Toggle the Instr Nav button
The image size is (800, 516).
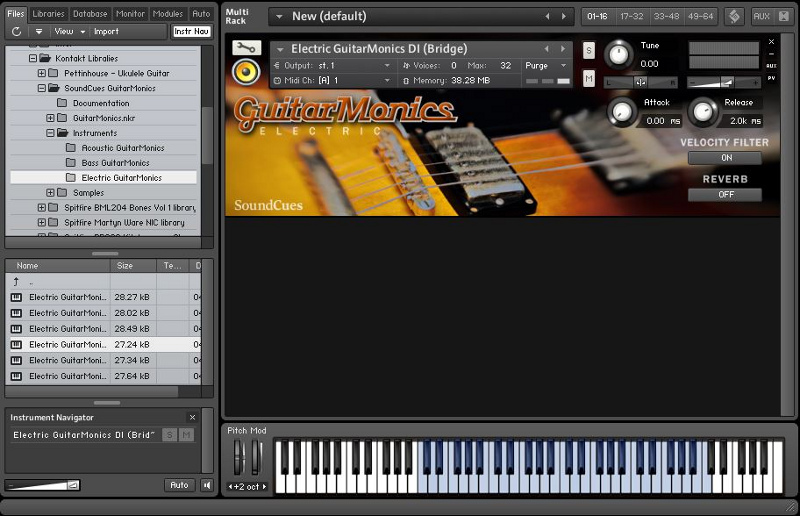point(191,32)
